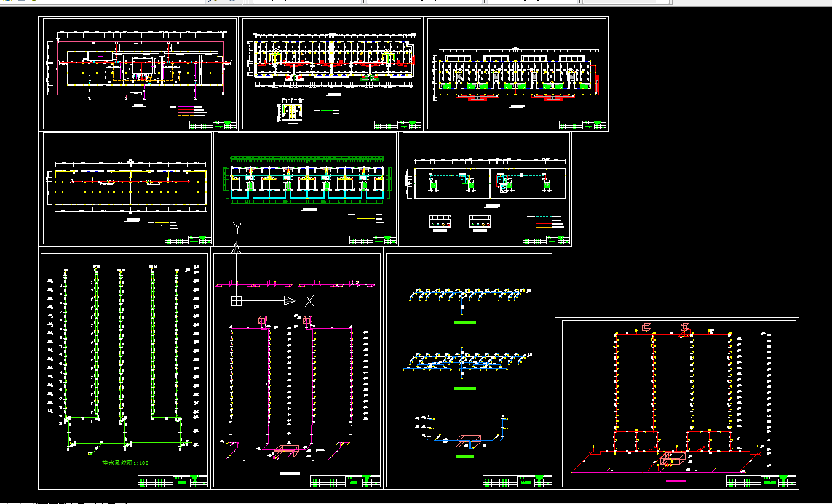Click the X axis label of UCS icon
Screen dimensions: 832x504
(x=309, y=301)
